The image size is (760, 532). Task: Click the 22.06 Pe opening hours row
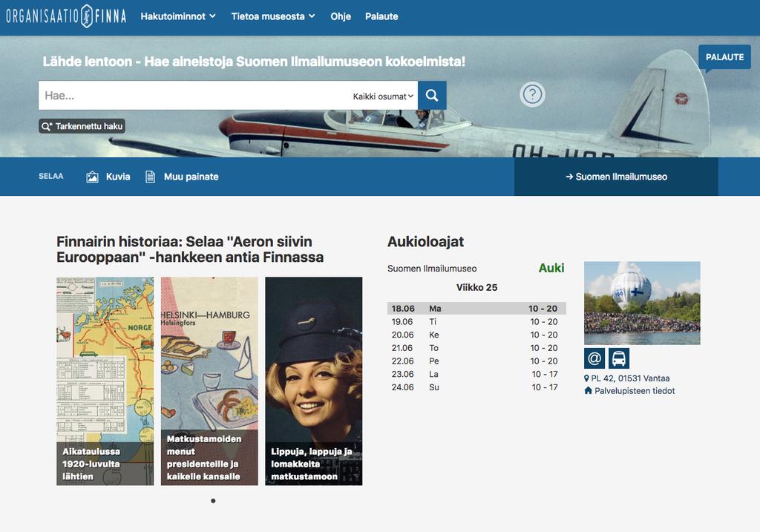tap(476, 361)
